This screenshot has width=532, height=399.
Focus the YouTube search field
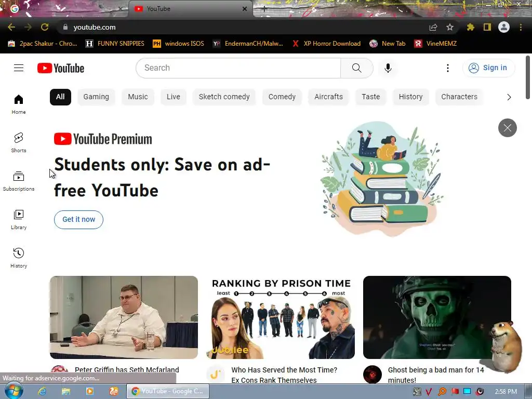coord(238,68)
